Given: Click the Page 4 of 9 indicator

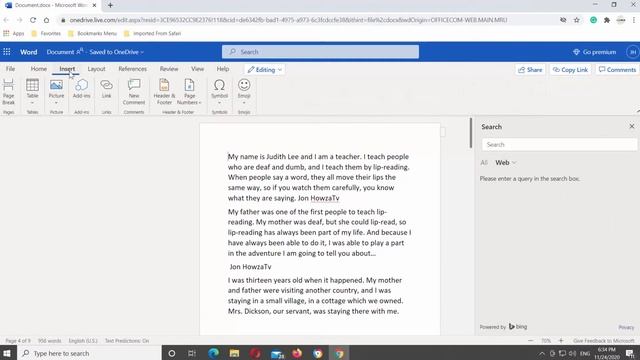Looking at the screenshot, I should click(18, 340).
